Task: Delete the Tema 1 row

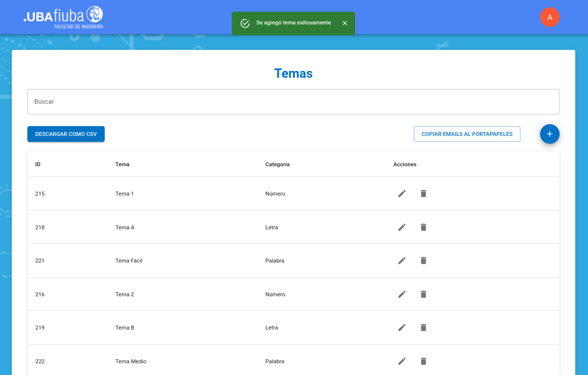Action: coord(424,194)
